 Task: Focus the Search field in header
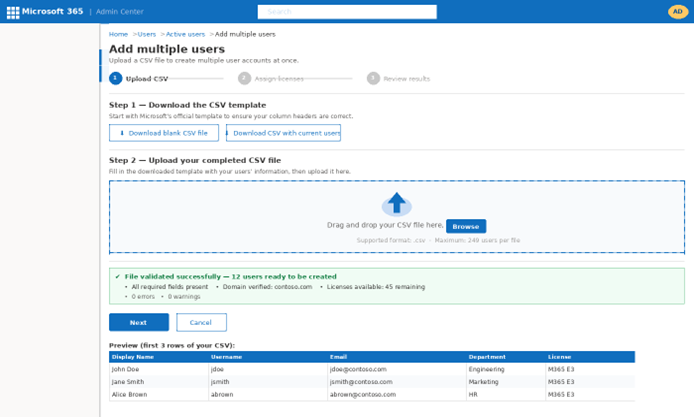tap(347, 12)
